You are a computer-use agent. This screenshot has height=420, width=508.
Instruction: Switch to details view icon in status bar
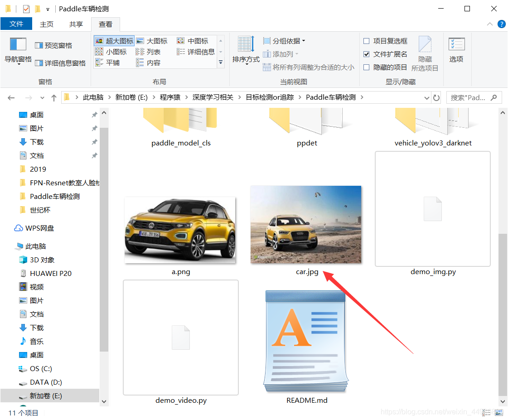click(486, 413)
